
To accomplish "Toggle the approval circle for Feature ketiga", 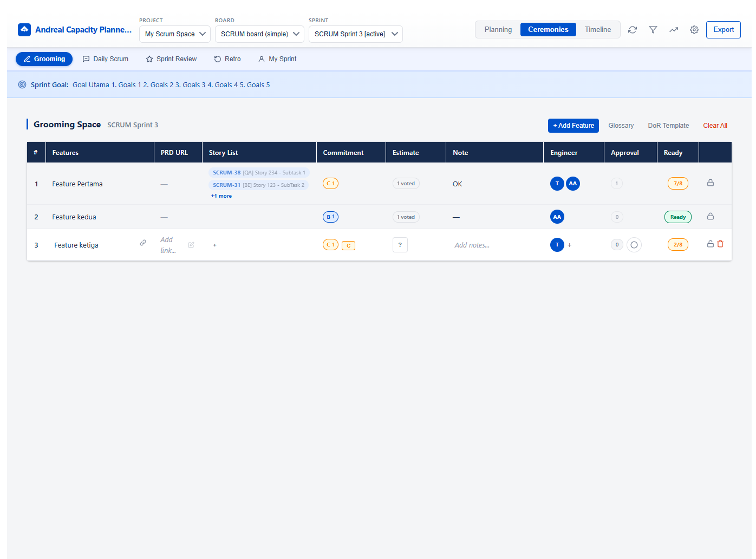I will (634, 245).
